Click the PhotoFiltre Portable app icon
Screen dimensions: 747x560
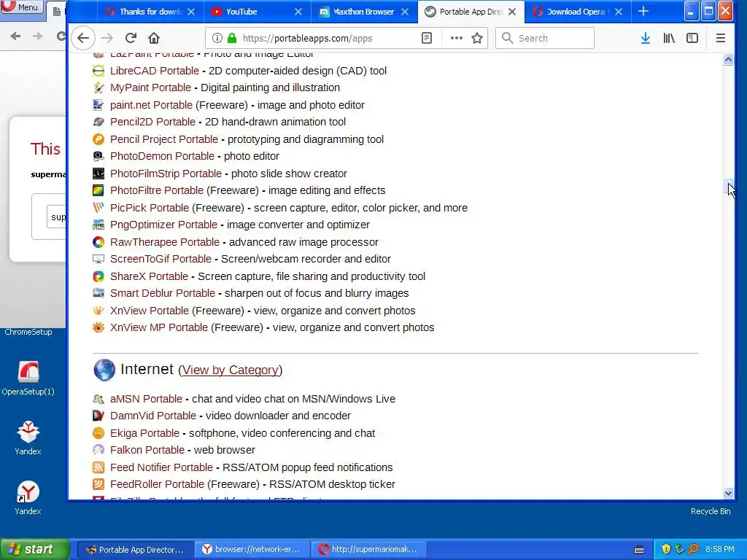click(x=98, y=190)
